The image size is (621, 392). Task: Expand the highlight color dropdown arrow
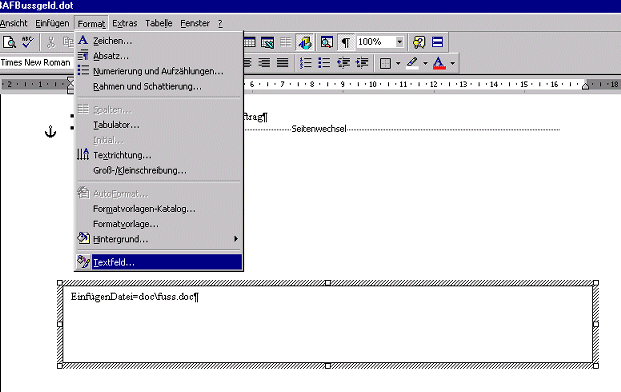[425, 63]
